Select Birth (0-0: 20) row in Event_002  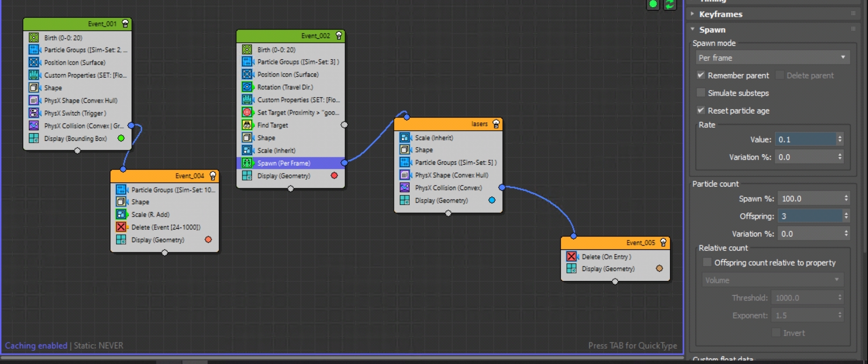(291, 50)
